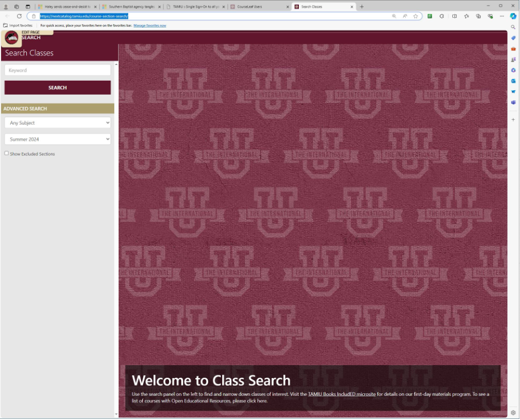This screenshot has height=420, width=520.
Task: Click the TAMIU catalog logo
Action: point(11,38)
